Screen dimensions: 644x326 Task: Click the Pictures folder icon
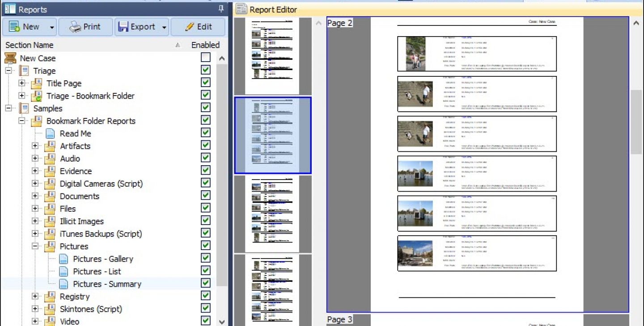point(50,246)
